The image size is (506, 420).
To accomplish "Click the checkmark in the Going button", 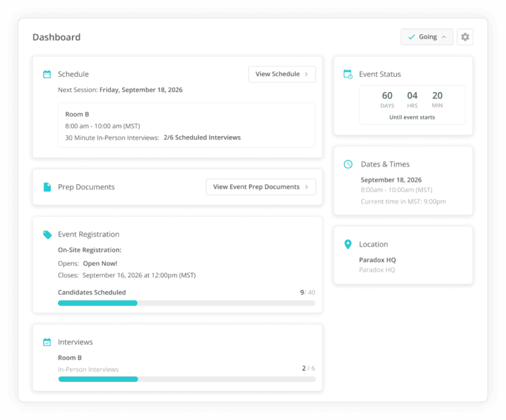I will pos(411,37).
